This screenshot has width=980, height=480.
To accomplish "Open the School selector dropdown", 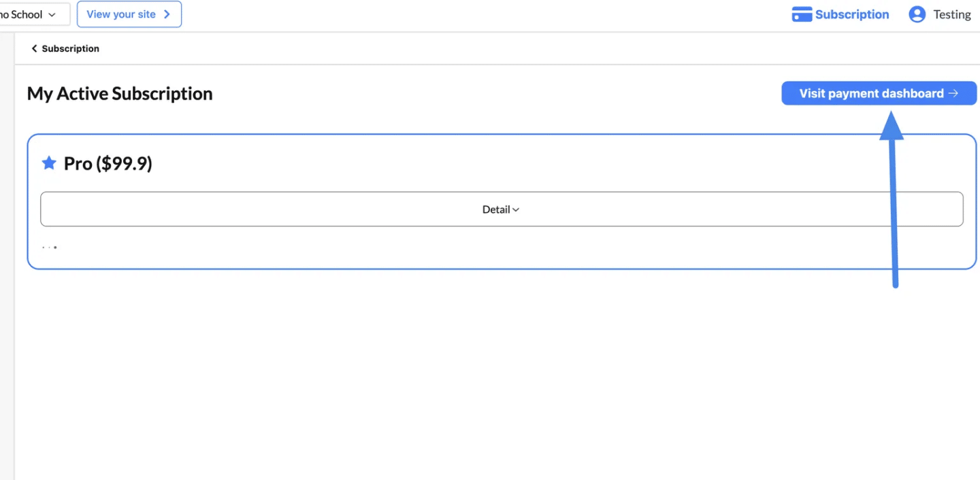I will [x=34, y=14].
